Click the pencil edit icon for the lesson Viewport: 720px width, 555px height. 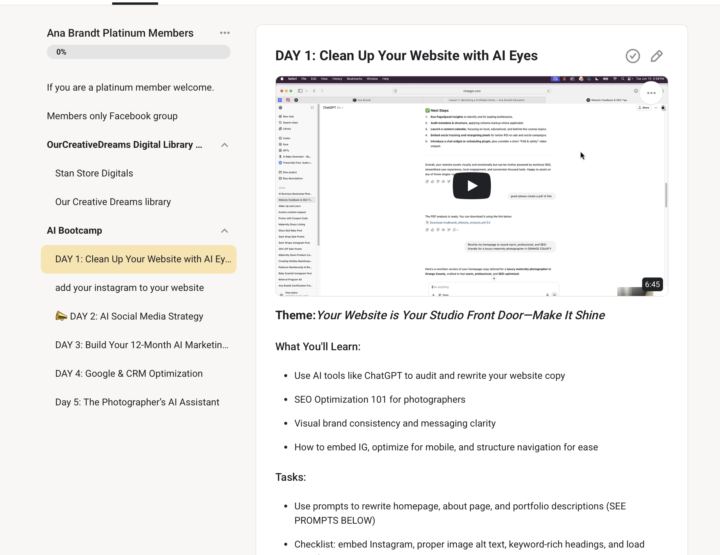[x=656, y=56]
